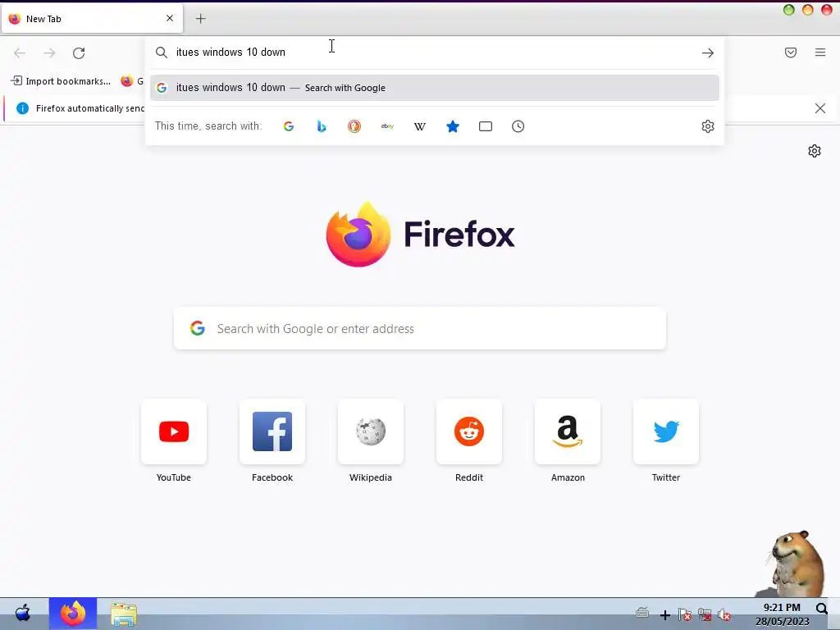Click the Firefox bookmark icon in toolbar
840x630 pixels.
(x=127, y=81)
